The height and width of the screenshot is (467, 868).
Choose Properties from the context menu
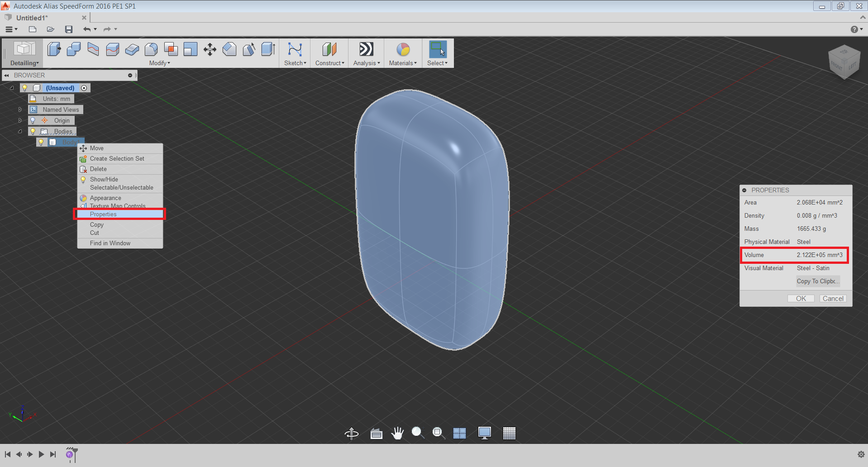103,214
